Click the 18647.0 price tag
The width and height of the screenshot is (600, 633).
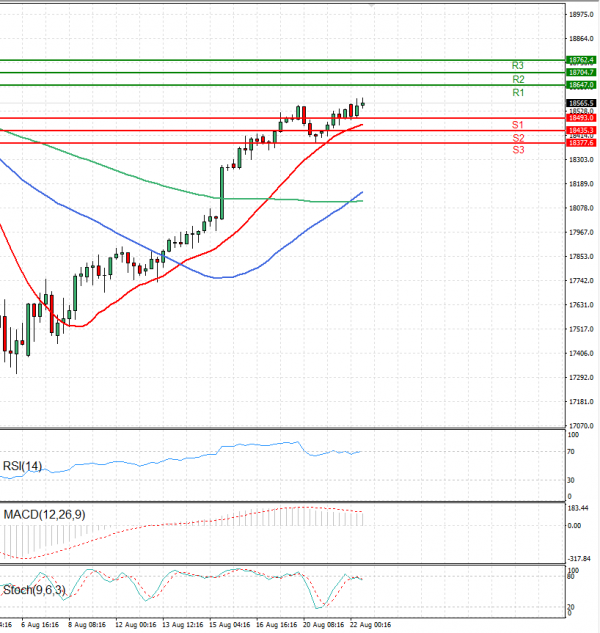[x=581, y=85]
